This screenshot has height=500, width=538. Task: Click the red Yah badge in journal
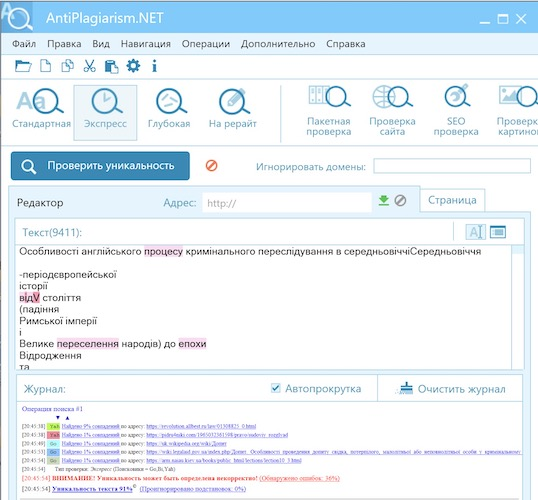pyautogui.click(x=54, y=435)
